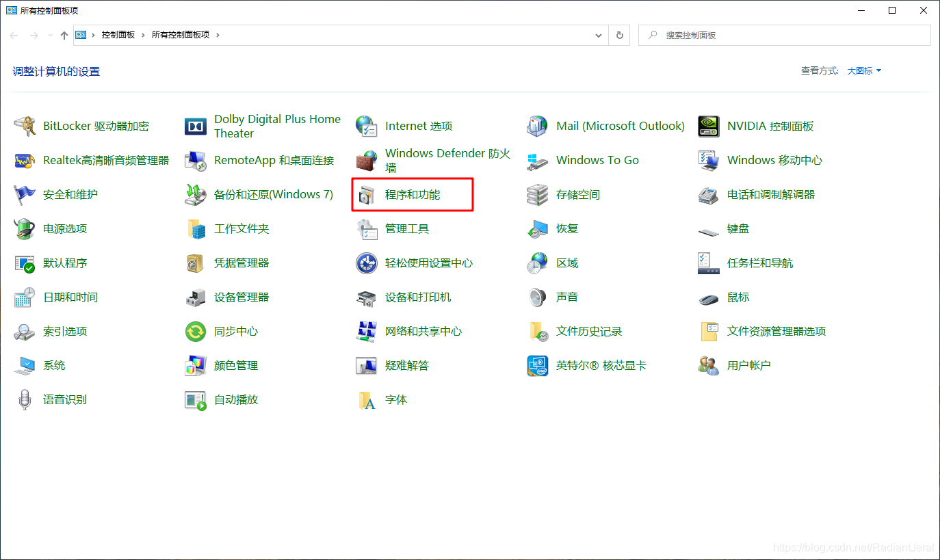Image resolution: width=940 pixels, height=560 pixels.
Task: Open 电话和调制解调器 icon
Action: pos(709,194)
